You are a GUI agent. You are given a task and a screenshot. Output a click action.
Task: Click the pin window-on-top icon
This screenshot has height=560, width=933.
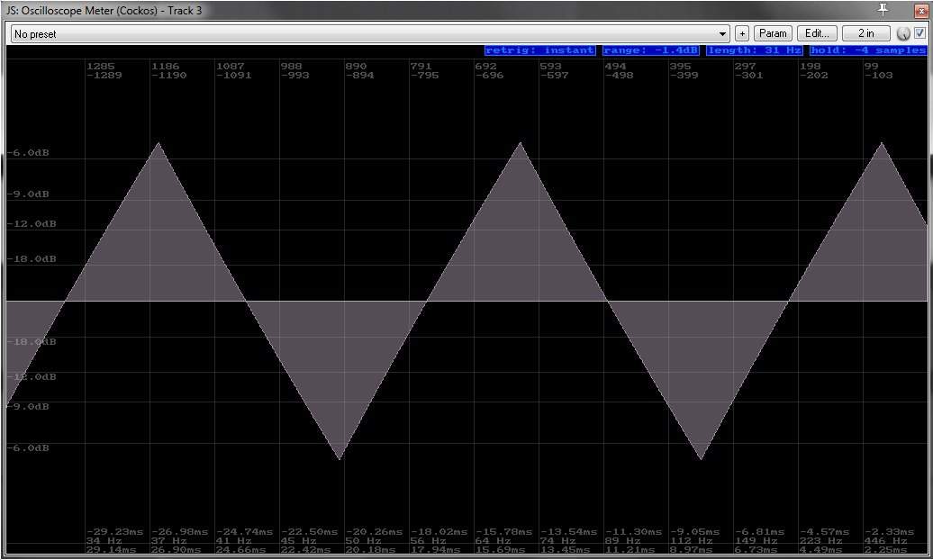coord(883,10)
